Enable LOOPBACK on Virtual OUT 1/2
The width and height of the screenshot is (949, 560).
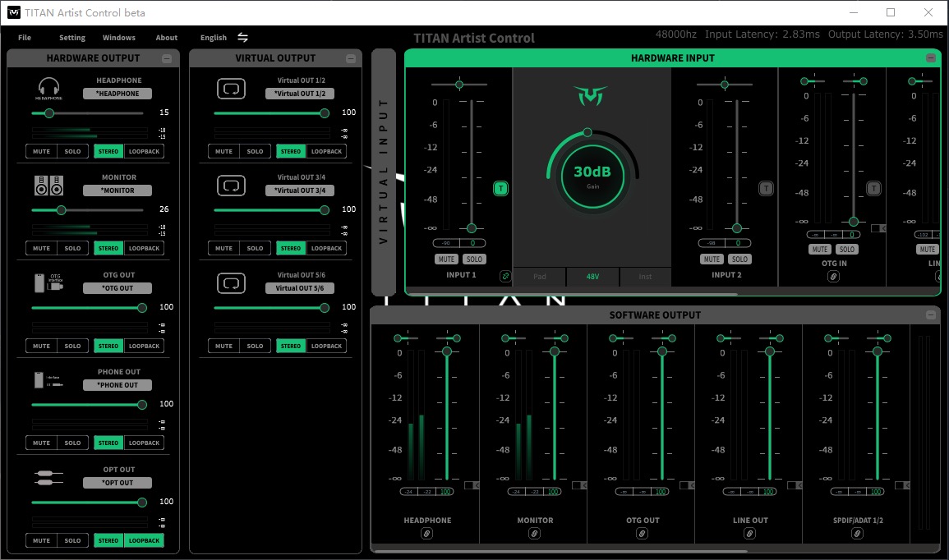click(326, 151)
